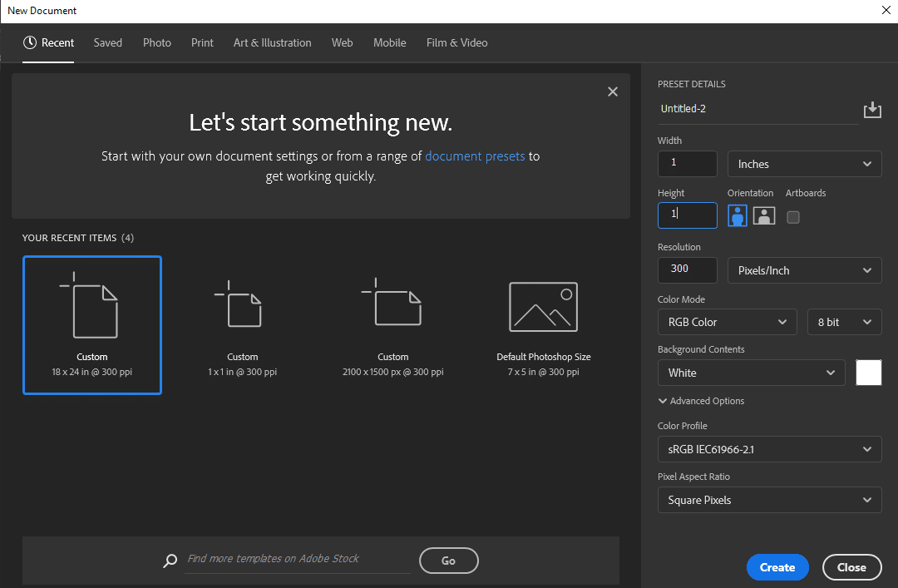The height and width of the screenshot is (588, 898).
Task: Enable the Artboards checkbox
Action: pyautogui.click(x=792, y=216)
